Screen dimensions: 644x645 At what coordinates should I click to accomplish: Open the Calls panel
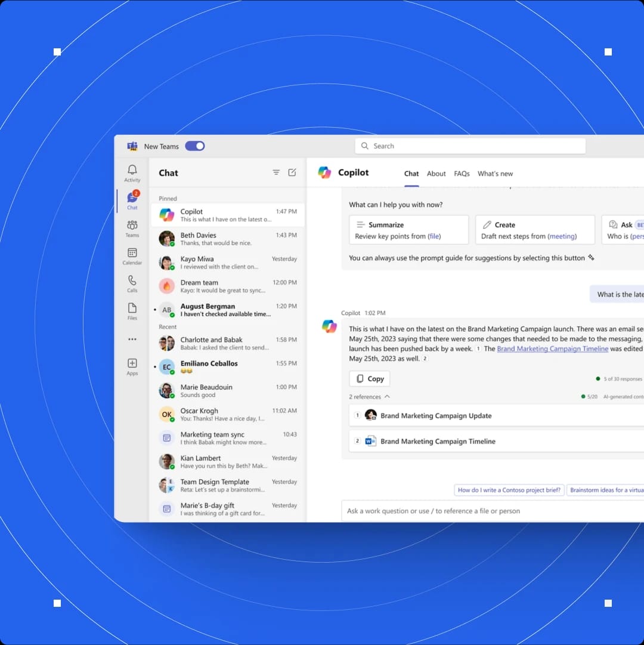click(x=131, y=283)
